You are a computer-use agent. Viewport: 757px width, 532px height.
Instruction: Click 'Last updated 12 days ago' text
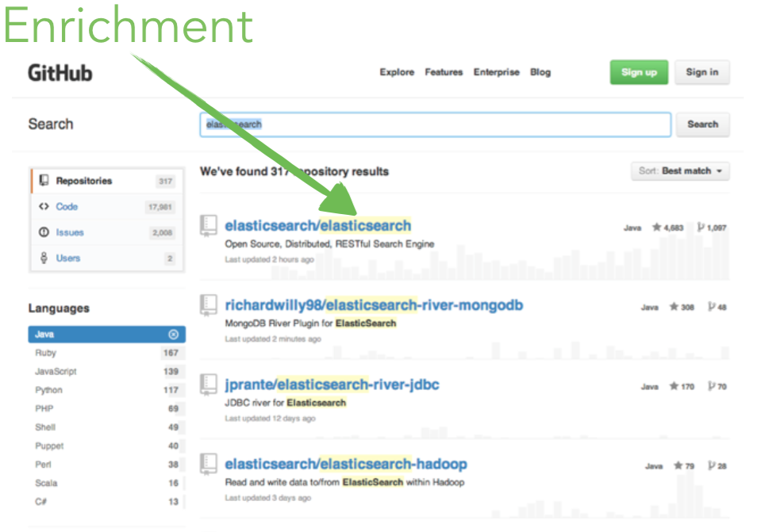pos(270,418)
